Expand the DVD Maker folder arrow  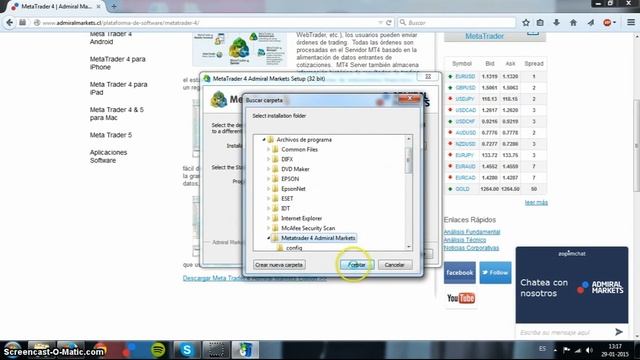click(269, 169)
